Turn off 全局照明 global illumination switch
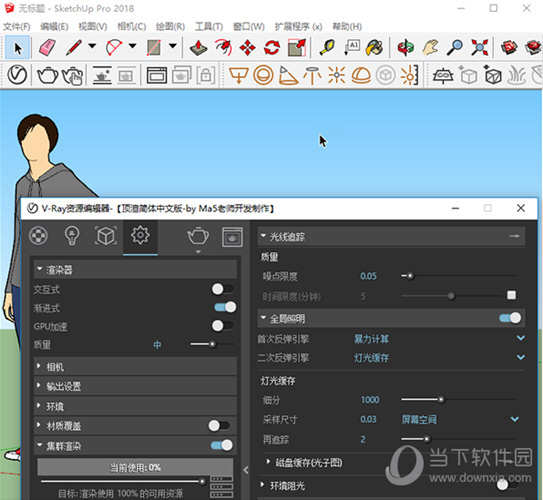The image size is (543, 500). [x=510, y=318]
